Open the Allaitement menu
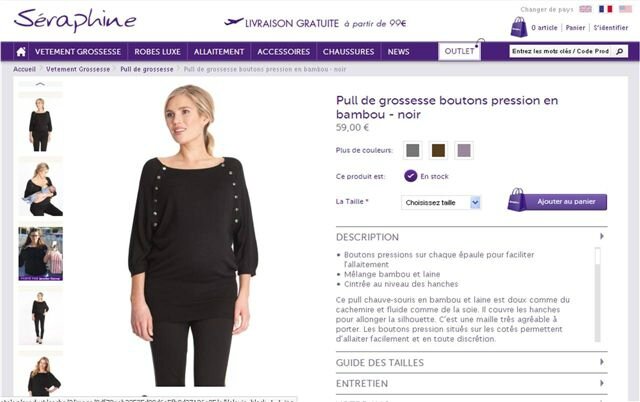640x402 pixels. [x=219, y=52]
